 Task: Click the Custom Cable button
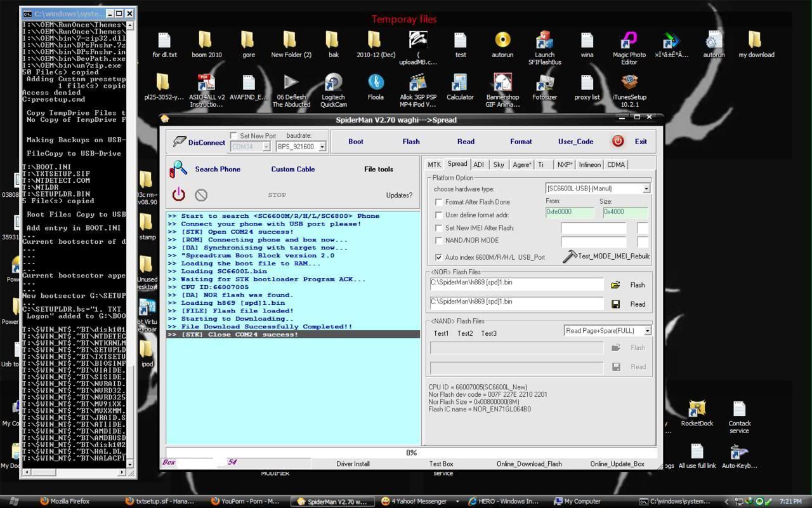pos(292,169)
